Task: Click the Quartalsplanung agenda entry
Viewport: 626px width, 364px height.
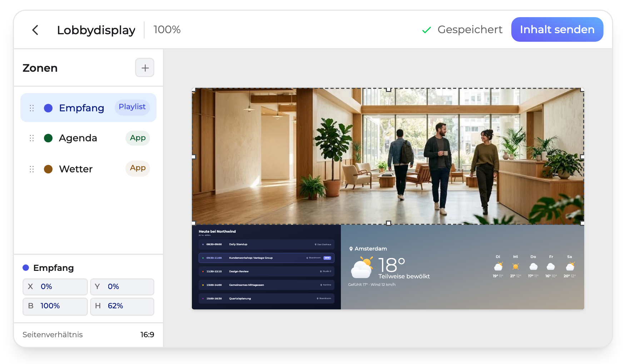Action: coord(266,299)
